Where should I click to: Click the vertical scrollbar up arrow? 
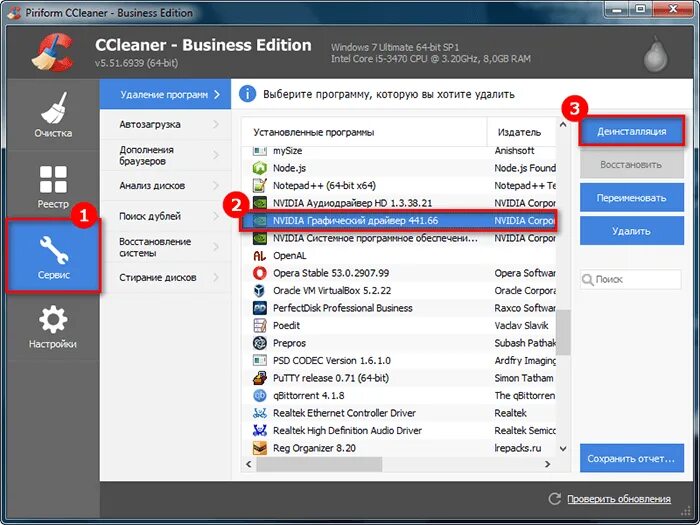point(563,125)
